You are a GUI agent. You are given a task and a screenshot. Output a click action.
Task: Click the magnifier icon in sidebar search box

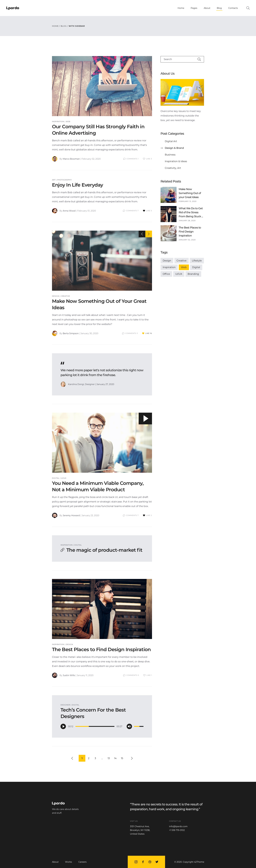[x=199, y=59]
